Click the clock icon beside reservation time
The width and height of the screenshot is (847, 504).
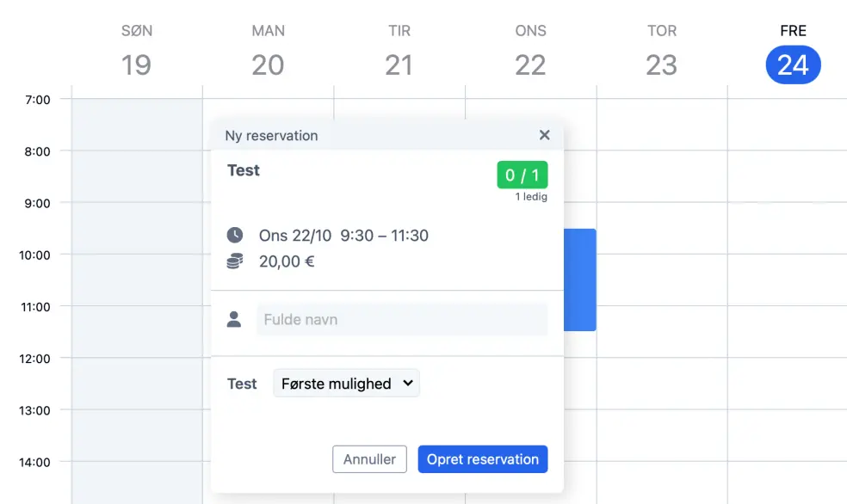234,235
